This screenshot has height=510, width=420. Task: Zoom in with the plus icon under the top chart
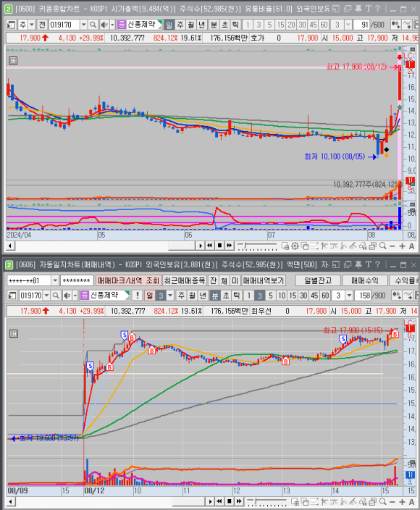(x=402, y=246)
